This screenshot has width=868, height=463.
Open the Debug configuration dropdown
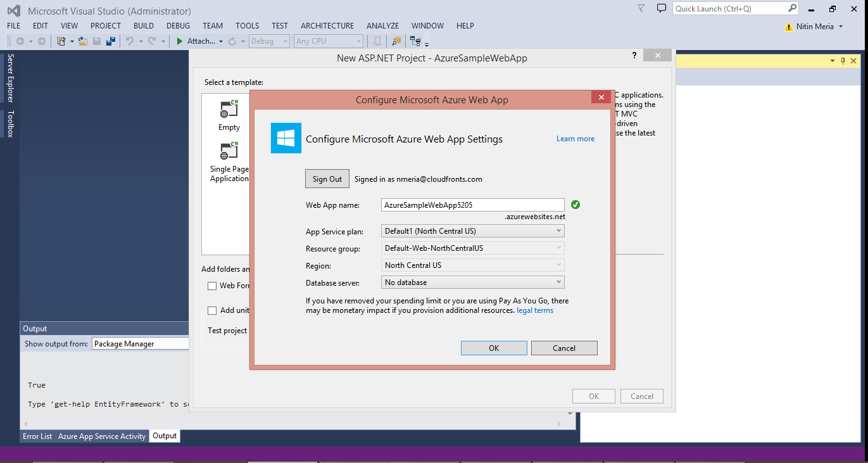(x=270, y=41)
